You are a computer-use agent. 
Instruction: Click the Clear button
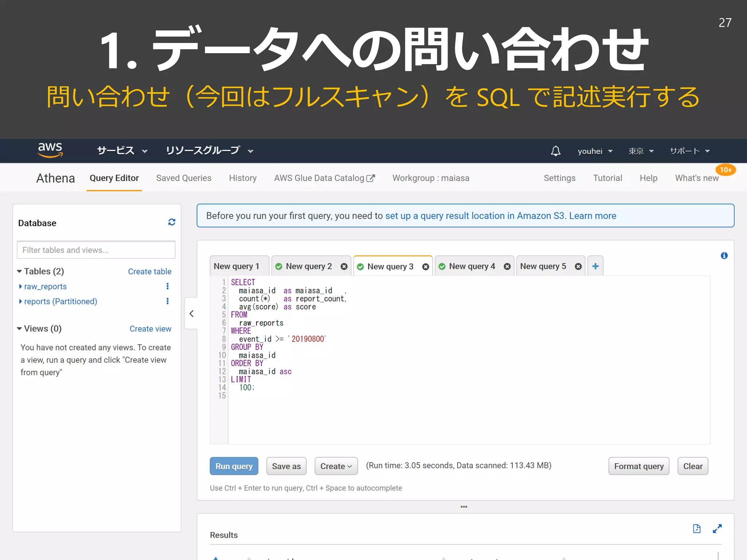(693, 466)
